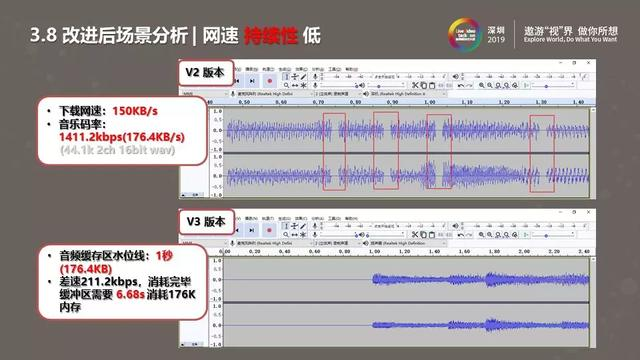640x360 pixels.
Task: Select the Selection tool in V2 window
Action: 286,77
